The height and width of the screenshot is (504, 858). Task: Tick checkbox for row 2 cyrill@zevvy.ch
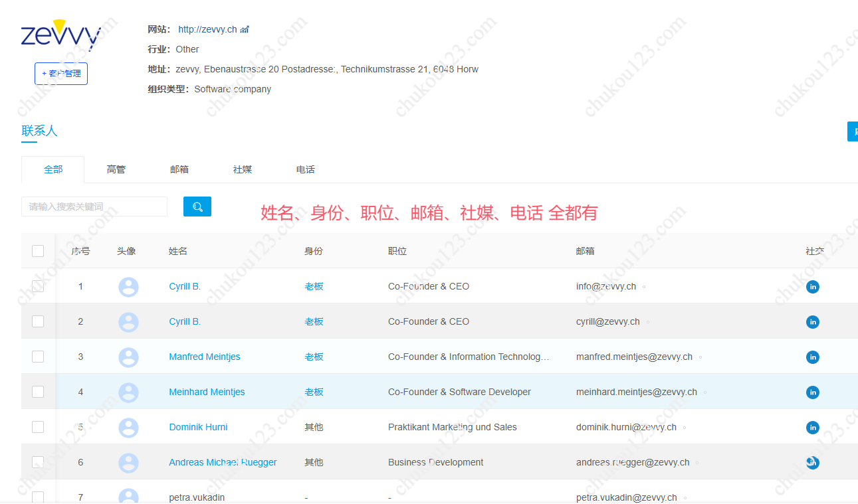pos(38,321)
